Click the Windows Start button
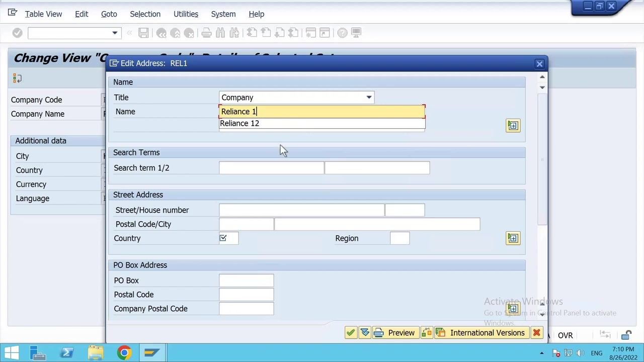 [12, 352]
